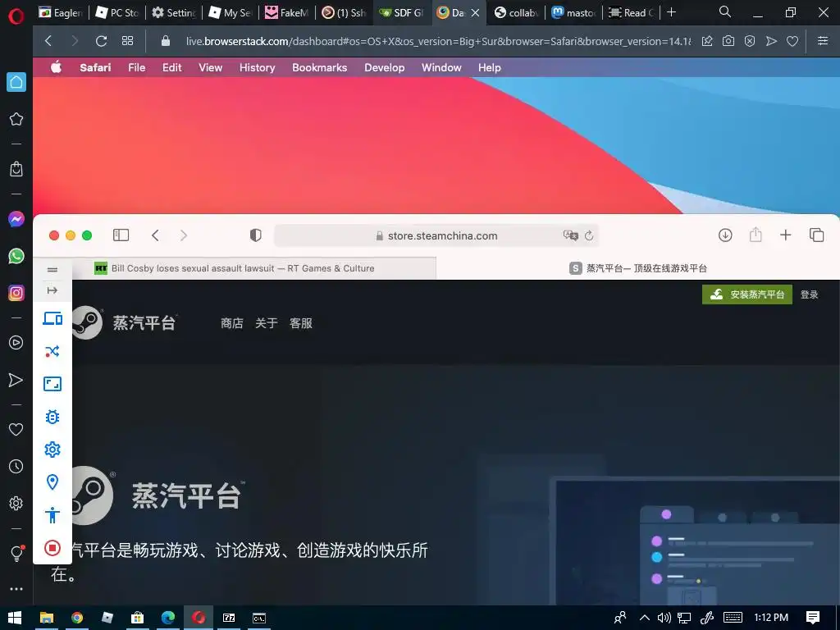
Task: Open the macOS Apple menu
Action: click(57, 67)
